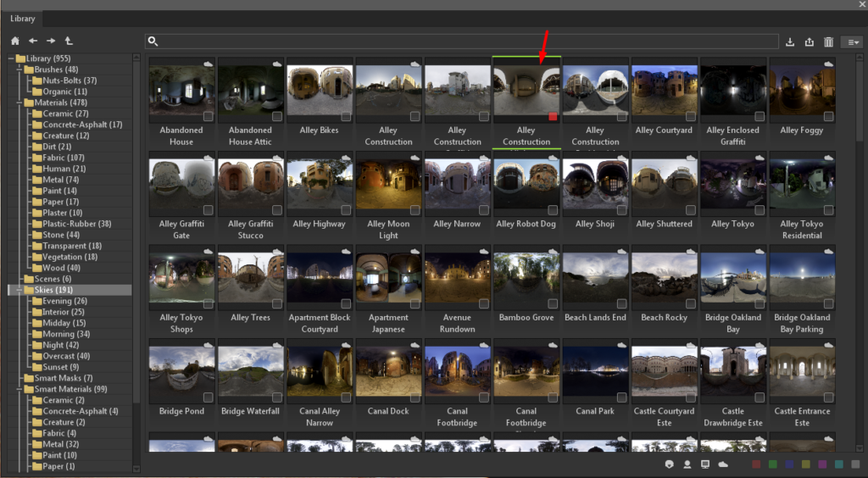Click the cloud icon on Alley Foggy
The height and width of the screenshot is (478, 868).
pyautogui.click(x=829, y=64)
